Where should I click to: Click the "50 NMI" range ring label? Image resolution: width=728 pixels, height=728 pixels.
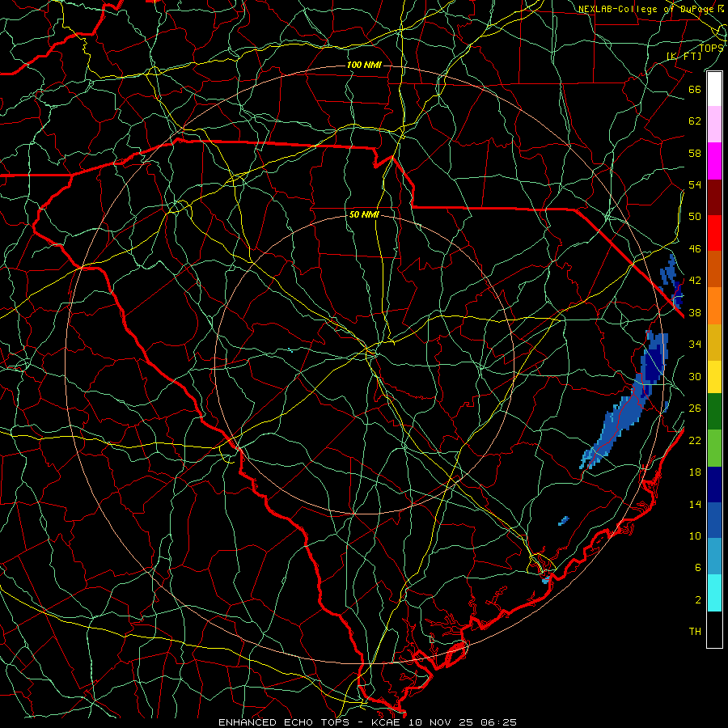[364, 215]
